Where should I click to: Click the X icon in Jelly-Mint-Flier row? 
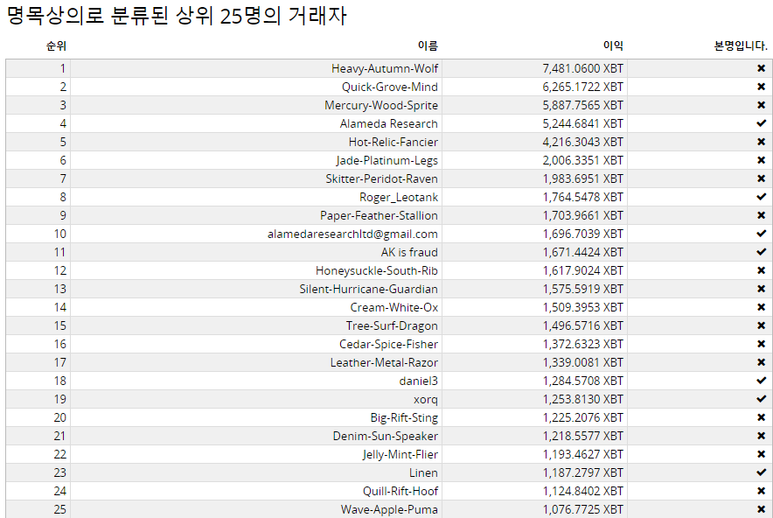[761, 454]
